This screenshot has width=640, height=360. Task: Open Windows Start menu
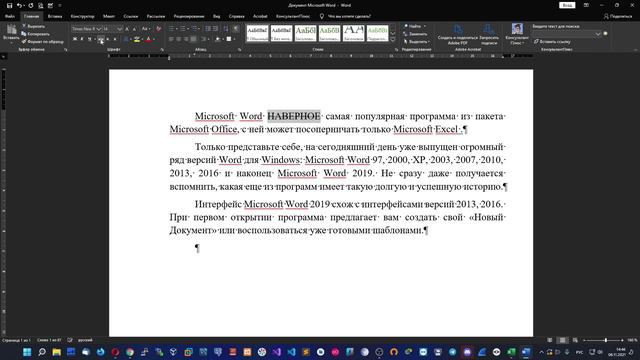coord(27,352)
